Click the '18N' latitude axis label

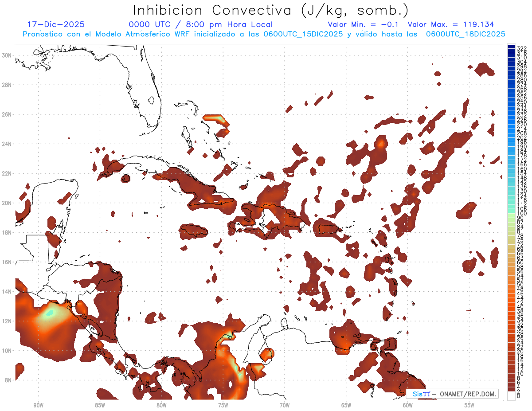coord(6,232)
